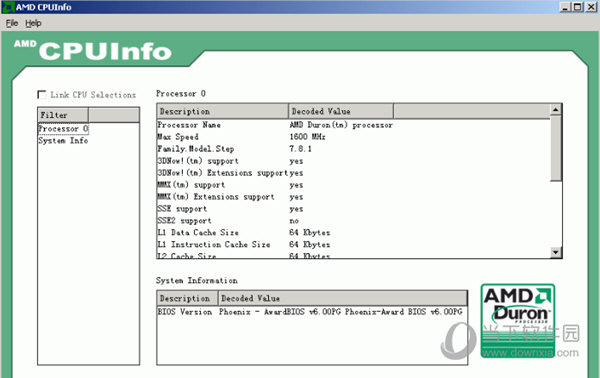This screenshot has height=378, width=600.
Task: Click the 7.8.1 value
Action: coord(300,149)
